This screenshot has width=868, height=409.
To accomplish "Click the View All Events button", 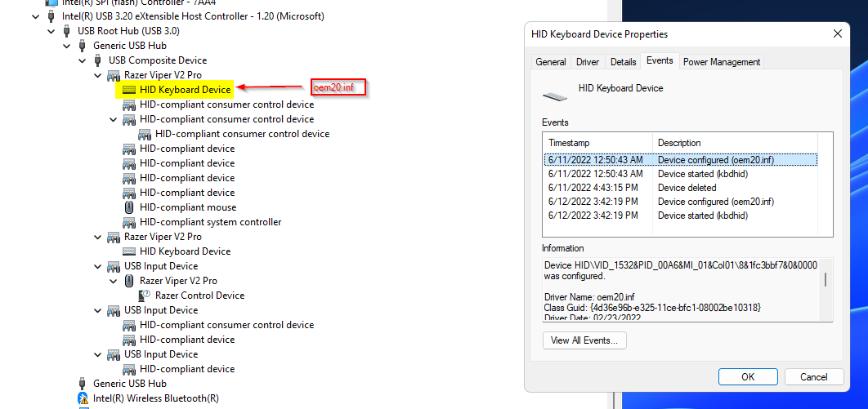I will (584, 340).
